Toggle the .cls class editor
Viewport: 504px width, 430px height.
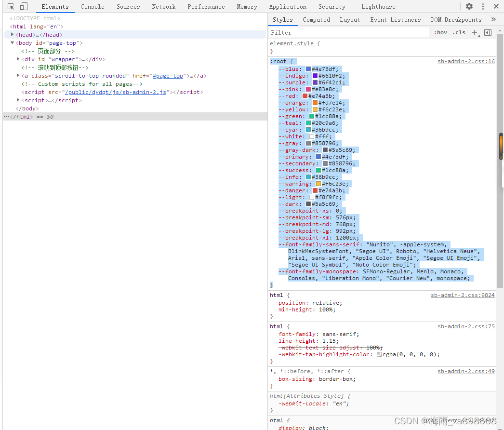tap(459, 32)
